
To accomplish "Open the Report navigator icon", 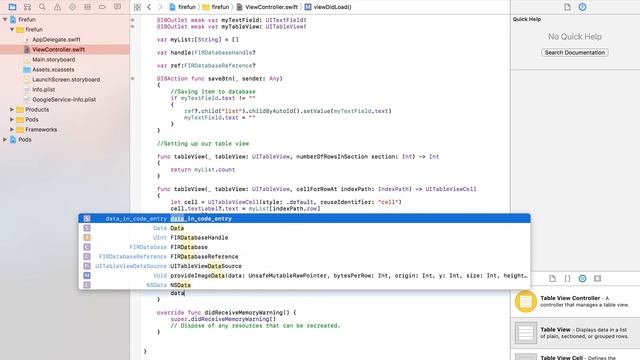I will [x=118, y=7].
